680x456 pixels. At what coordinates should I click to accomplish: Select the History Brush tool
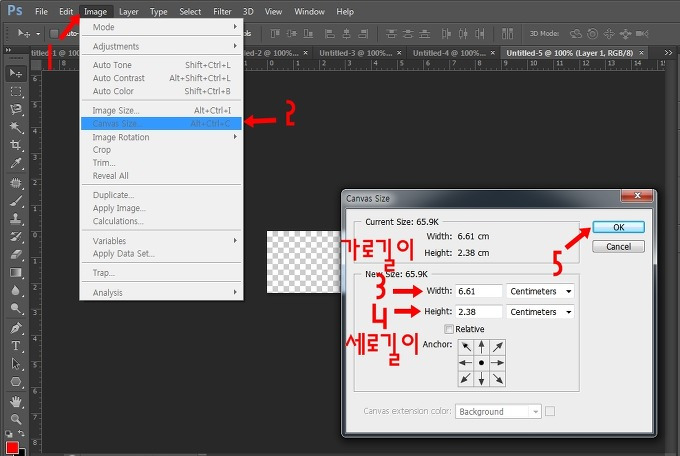click(x=16, y=236)
